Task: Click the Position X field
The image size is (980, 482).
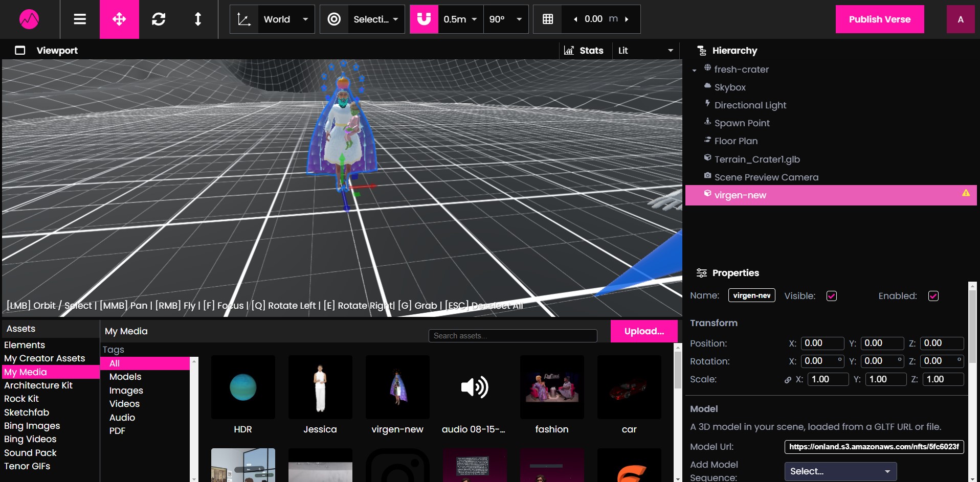Action: (x=822, y=343)
